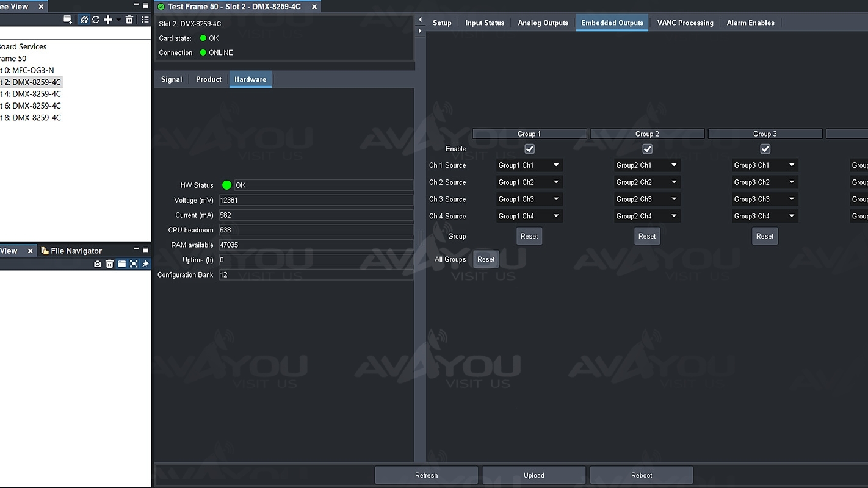868x488 pixels.
Task: Uncheck the Group 1 Enable checkbox
Action: point(529,149)
